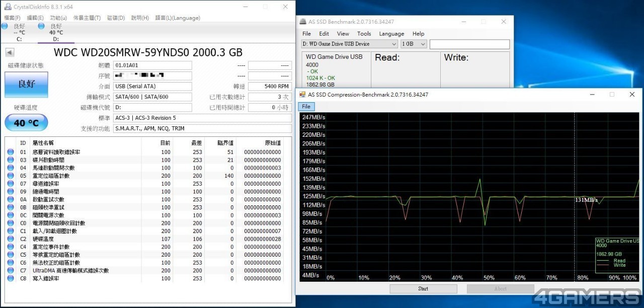The image size is (644, 308).
Task: Click the CrystalDiskInfo title bar app icon
Action: [8, 7]
